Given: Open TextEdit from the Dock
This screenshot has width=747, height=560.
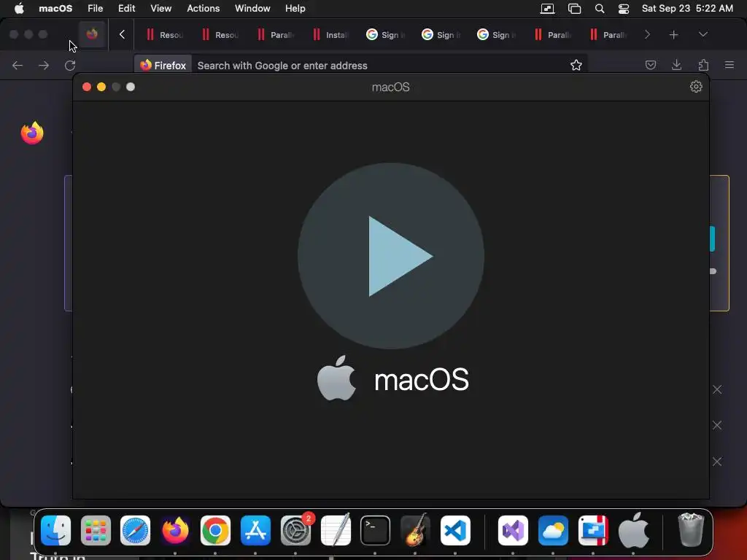Looking at the screenshot, I should pos(336,530).
